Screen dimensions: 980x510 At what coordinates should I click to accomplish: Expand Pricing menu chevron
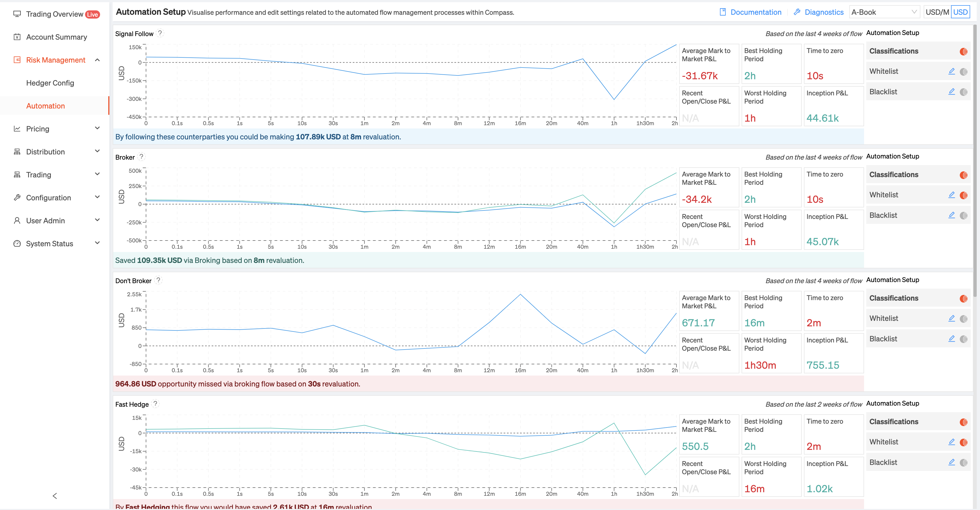97,128
